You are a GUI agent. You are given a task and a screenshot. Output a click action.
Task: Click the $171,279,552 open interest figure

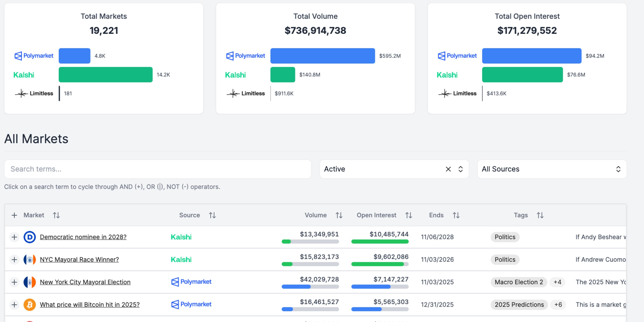pyautogui.click(x=527, y=31)
